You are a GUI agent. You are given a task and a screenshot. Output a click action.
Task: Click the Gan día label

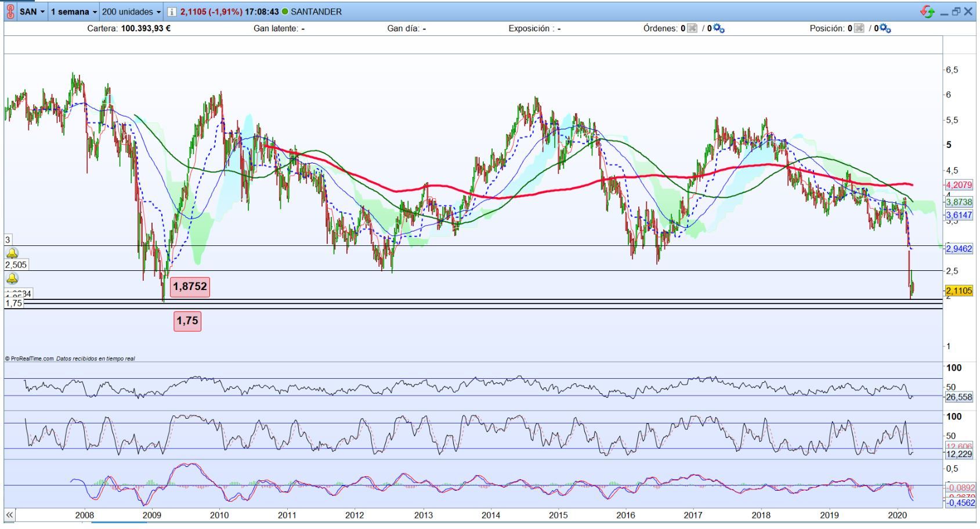[403, 28]
